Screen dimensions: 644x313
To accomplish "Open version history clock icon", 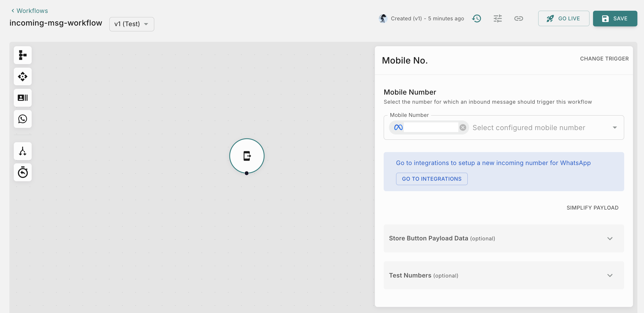I will [477, 18].
